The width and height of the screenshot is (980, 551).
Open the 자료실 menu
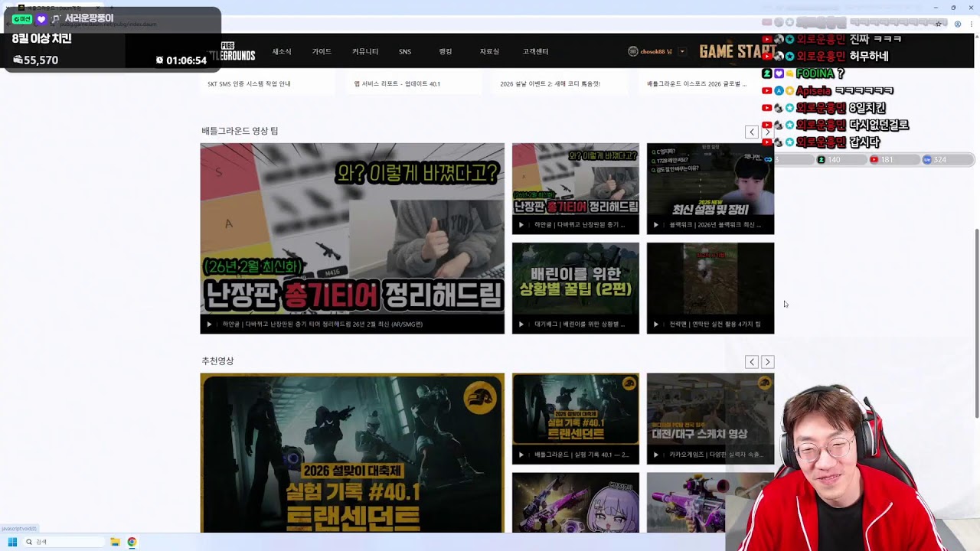pyautogui.click(x=489, y=51)
